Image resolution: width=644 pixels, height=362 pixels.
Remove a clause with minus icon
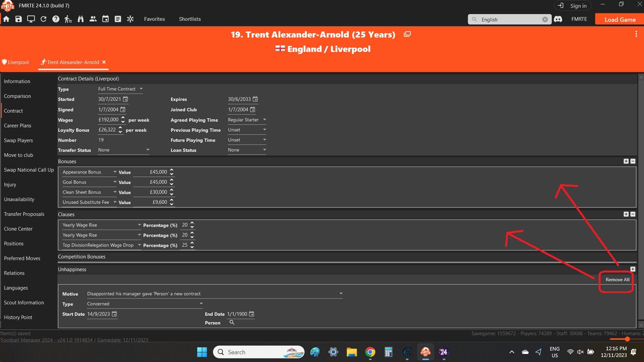coord(633,214)
